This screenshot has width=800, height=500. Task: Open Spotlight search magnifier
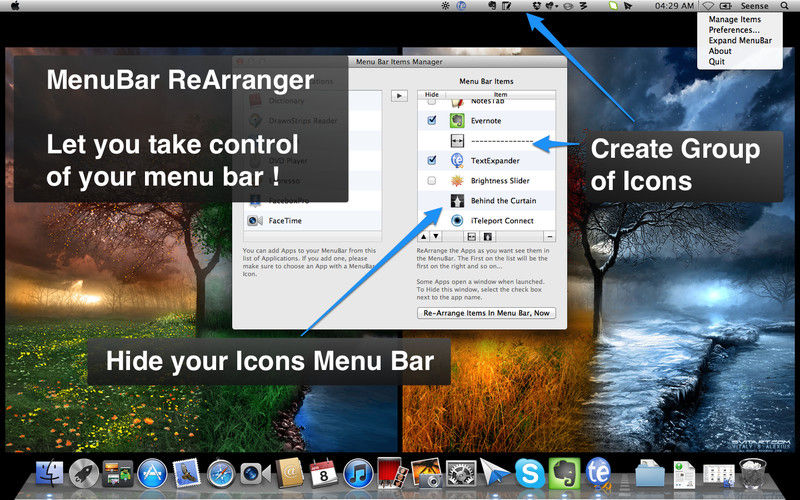coord(785,6)
